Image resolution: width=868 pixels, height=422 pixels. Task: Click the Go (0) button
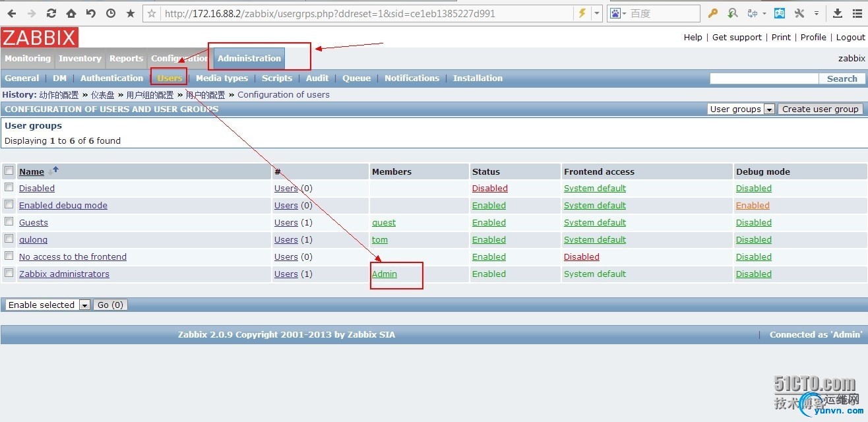point(110,305)
